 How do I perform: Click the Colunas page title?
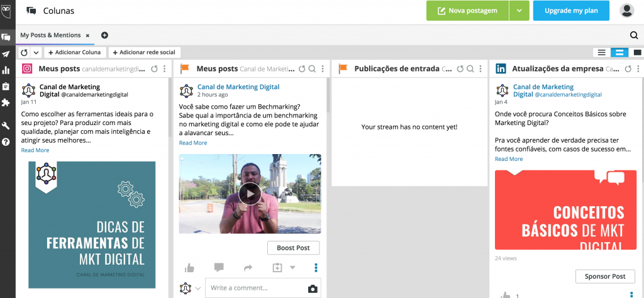58,11
